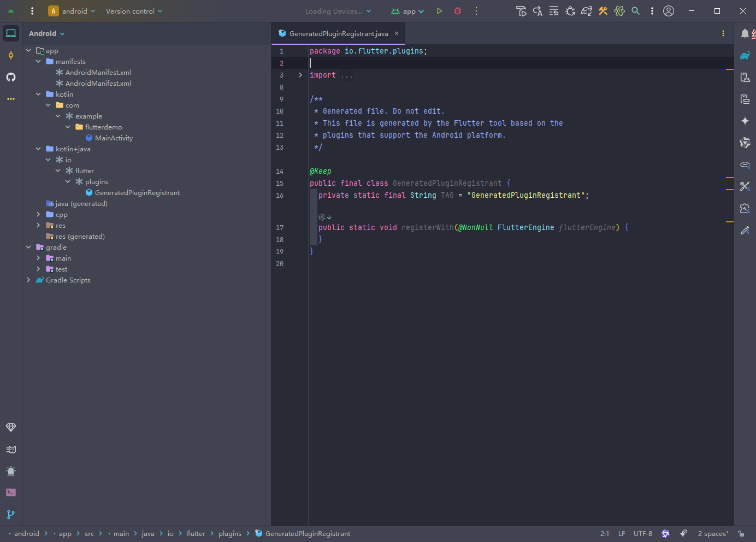Click the Search Everywhere magnifier icon

[635, 11]
